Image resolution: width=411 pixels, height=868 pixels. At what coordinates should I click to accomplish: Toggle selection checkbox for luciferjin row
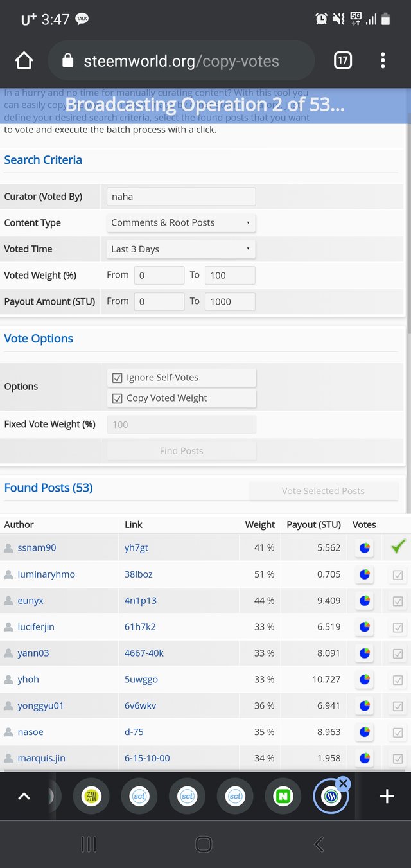point(398,628)
